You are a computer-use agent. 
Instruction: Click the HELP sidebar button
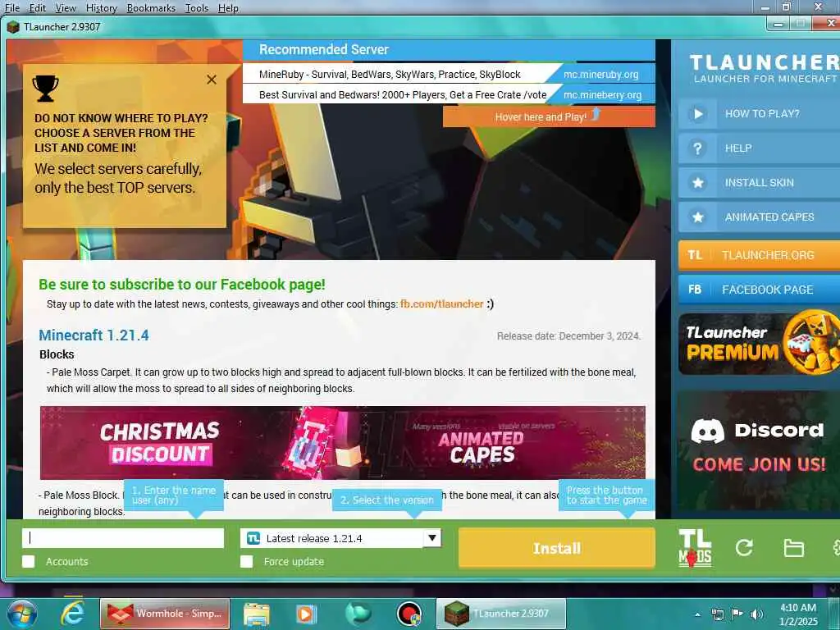(x=759, y=148)
